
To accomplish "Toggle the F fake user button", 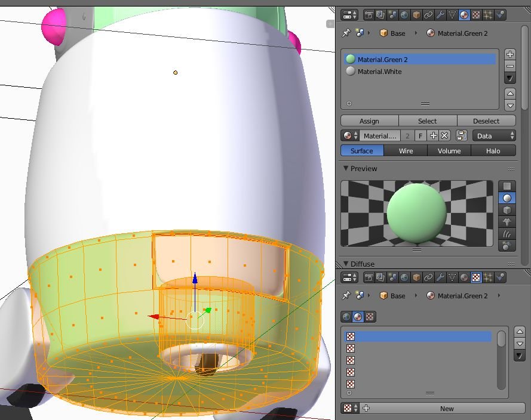I will [420, 135].
